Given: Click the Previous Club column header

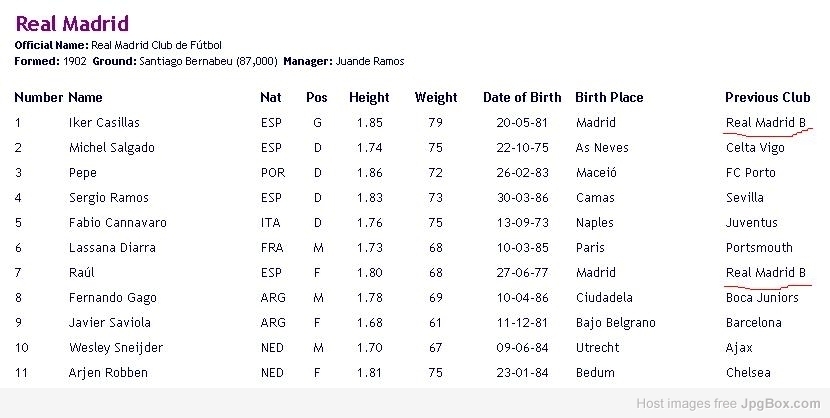Looking at the screenshot, I should (x=768, y=97).
